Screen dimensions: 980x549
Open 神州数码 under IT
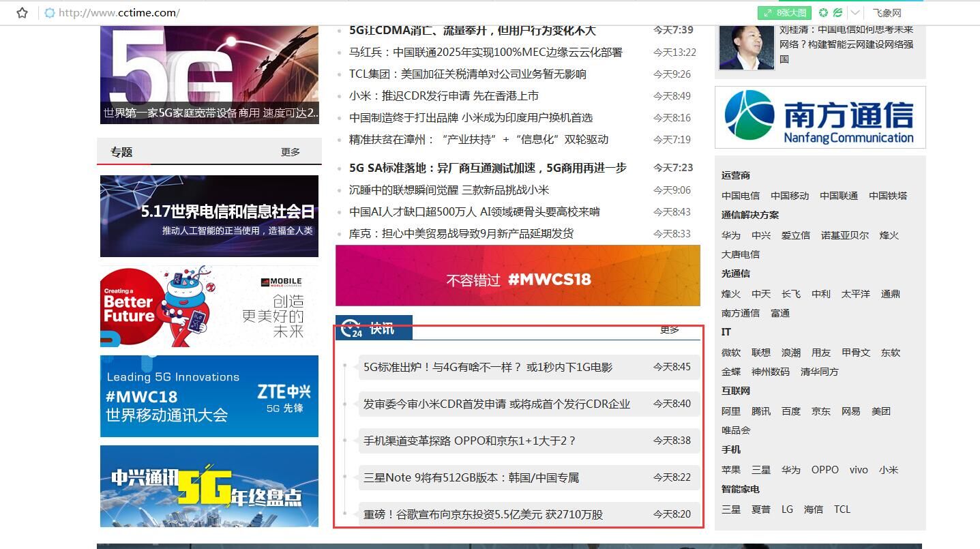(771, 372)
